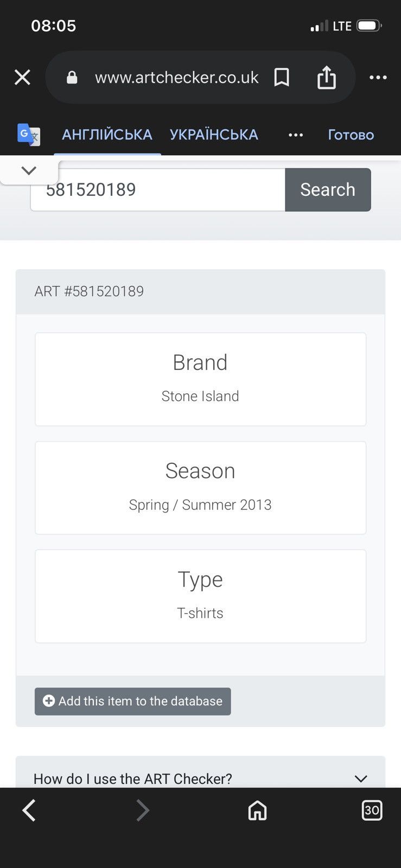Focus the ART number search field

point(158,190)
